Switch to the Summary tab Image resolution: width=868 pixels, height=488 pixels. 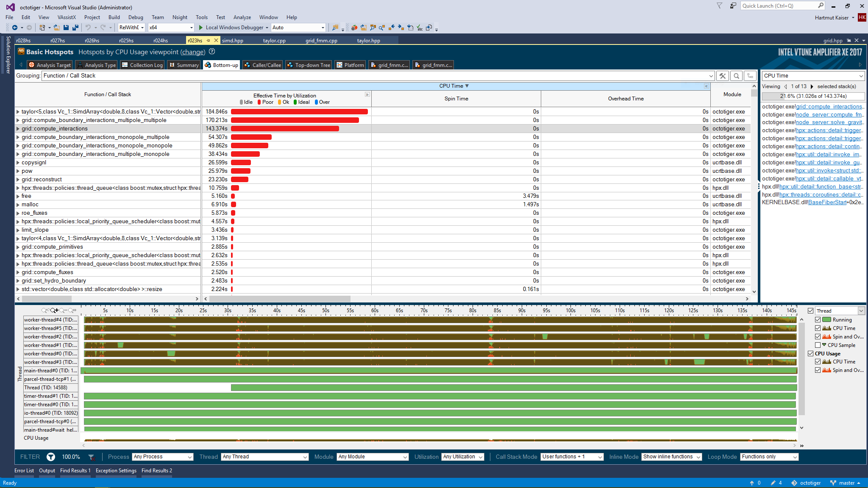click(x=184, y=65)
